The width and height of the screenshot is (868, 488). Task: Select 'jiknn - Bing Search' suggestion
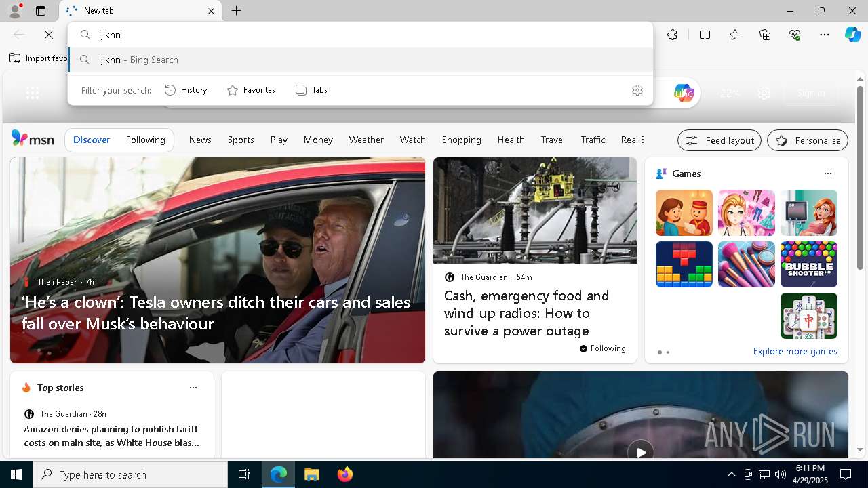pyautogui.click(x=360, y=60)
